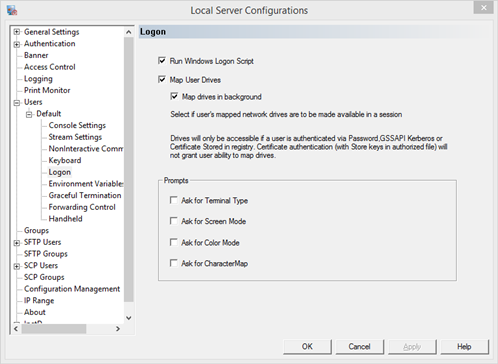Screen dimensions: 498x364
Task: Open Configuration Management
Action: tap(72, 289)
